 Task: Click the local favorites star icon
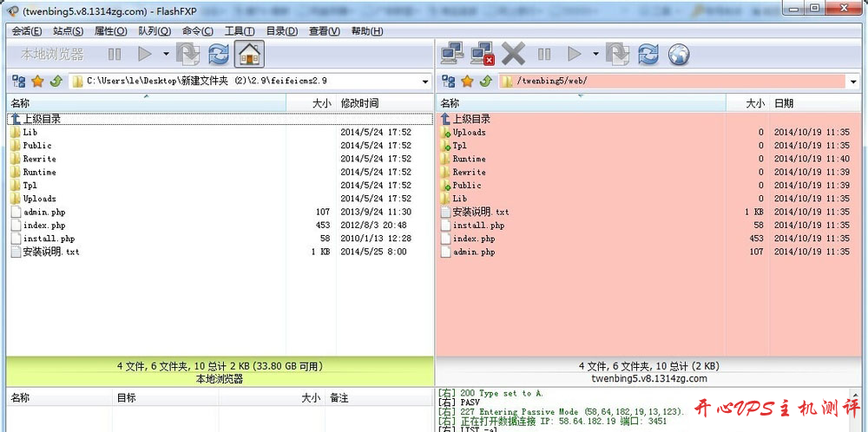(37, 82)
